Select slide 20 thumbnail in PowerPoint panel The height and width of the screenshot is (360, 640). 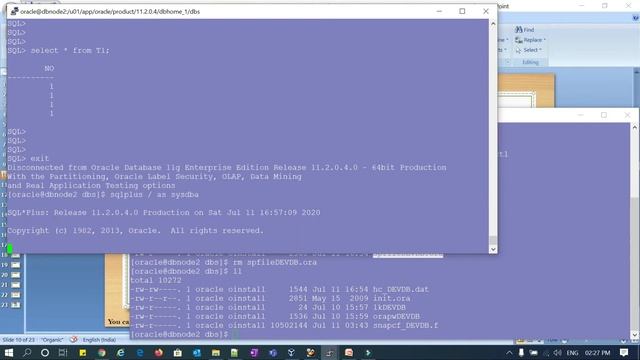[x=16, y=275]
